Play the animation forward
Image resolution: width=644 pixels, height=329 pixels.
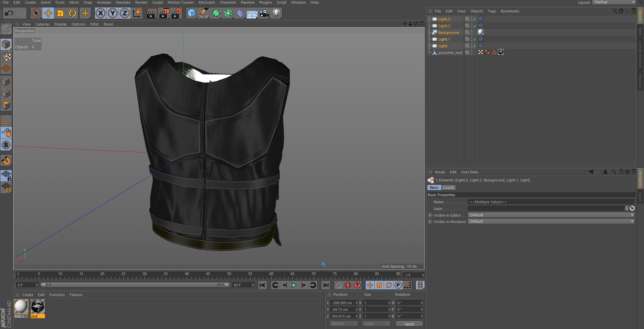(x=294, y=285)
